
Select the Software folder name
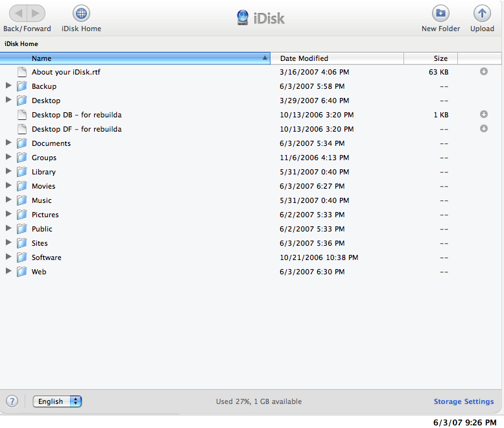(46, 257)
